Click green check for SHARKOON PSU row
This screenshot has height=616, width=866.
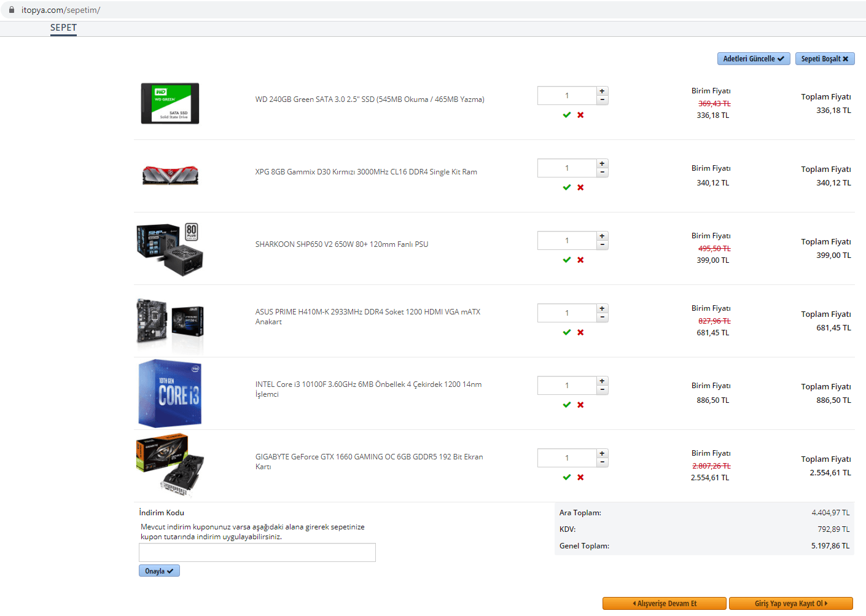[567, 260]
